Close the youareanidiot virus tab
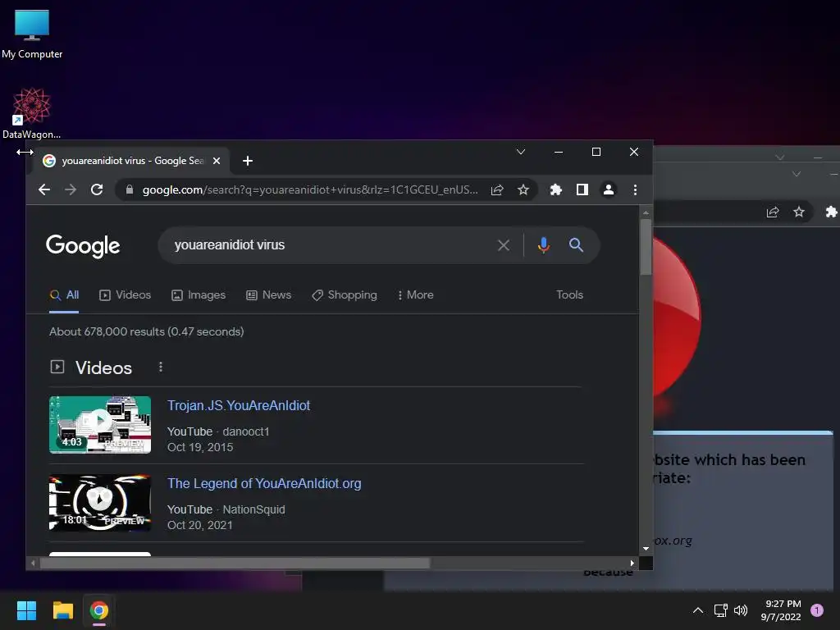 (x=217, y=161)
